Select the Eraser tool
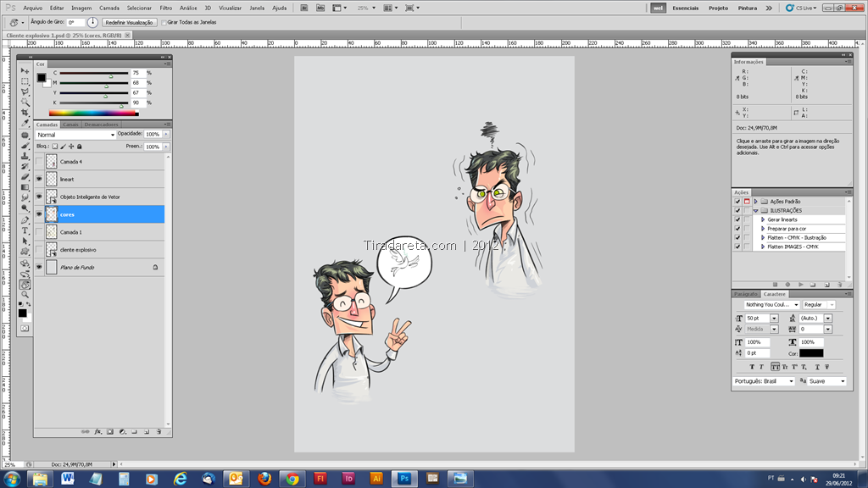This screenshot has width=868, height=488. pos(25,177)
